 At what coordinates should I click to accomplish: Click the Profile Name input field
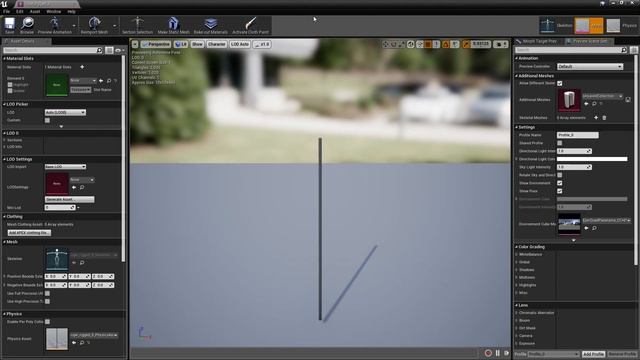tap(578, 135)
